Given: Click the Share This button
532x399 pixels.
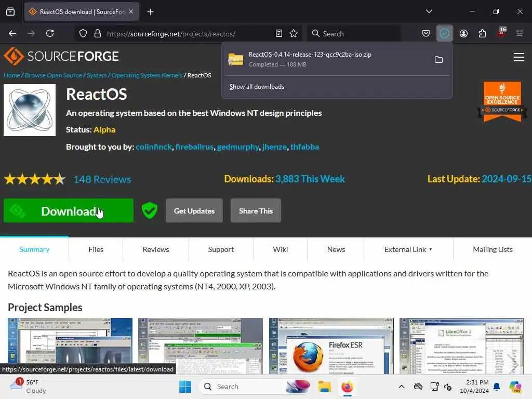Looking at the screenshot, I should (x=256, y=211).
